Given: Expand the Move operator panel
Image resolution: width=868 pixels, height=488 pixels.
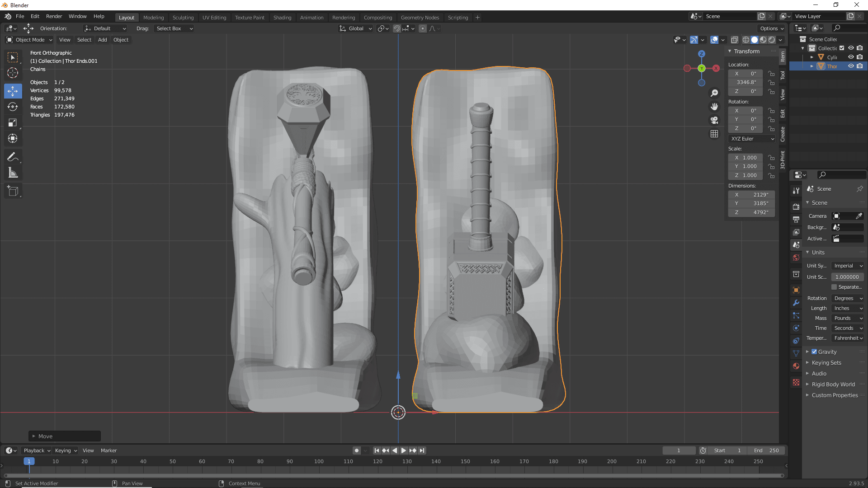Looking at the screenshot, I should point(65,436).
